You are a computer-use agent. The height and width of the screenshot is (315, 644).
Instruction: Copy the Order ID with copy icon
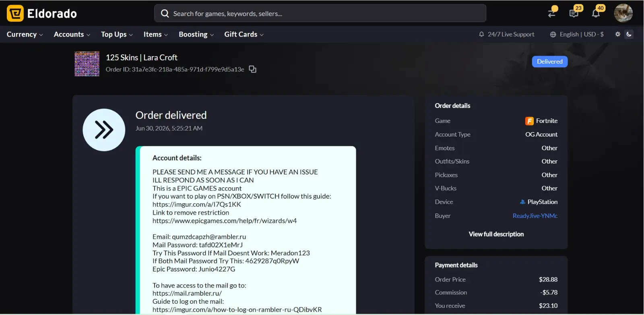click(252, 69)
